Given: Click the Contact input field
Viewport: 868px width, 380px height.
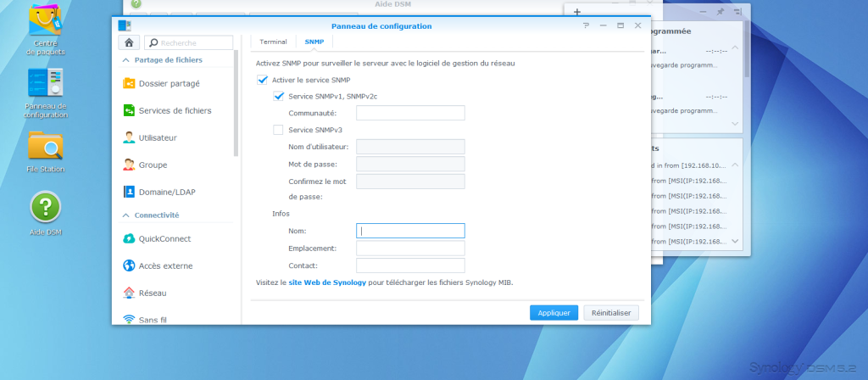Looking at the screenshot, I should coord(410,265).
